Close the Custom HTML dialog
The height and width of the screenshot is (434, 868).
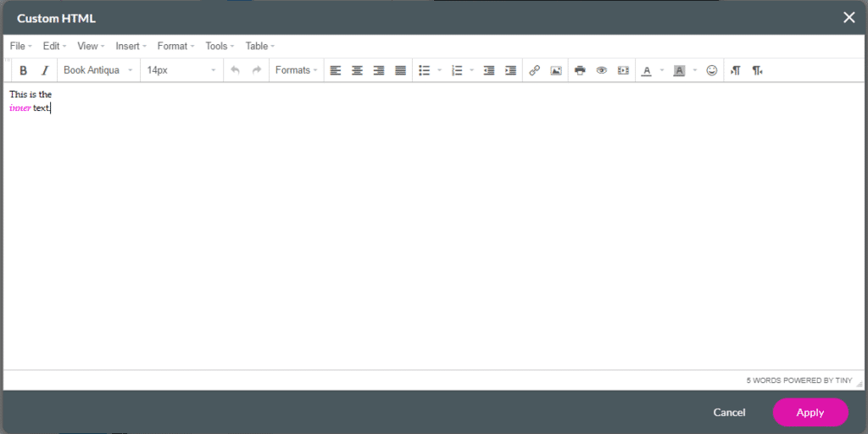point(849,18)
